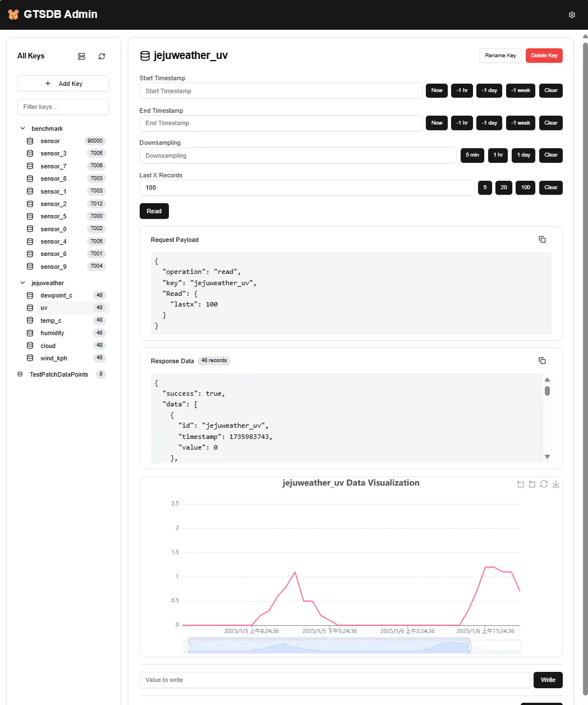Click the Read button
This screenshot has width=588, height=705.
point(154,211)
